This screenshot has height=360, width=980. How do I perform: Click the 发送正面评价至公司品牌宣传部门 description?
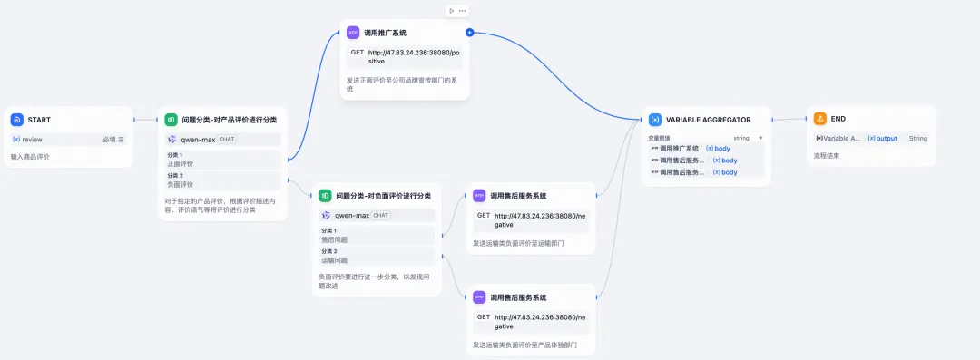tap(403, 84)
